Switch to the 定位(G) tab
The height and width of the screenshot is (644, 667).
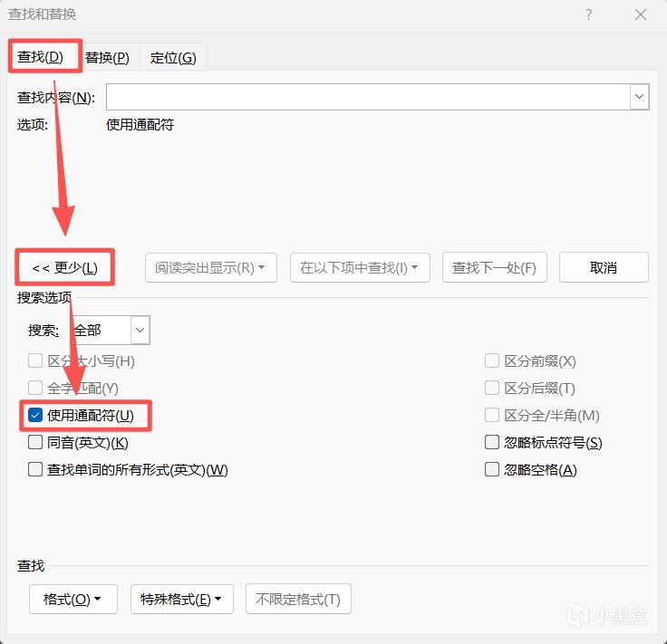pos(173,57)
